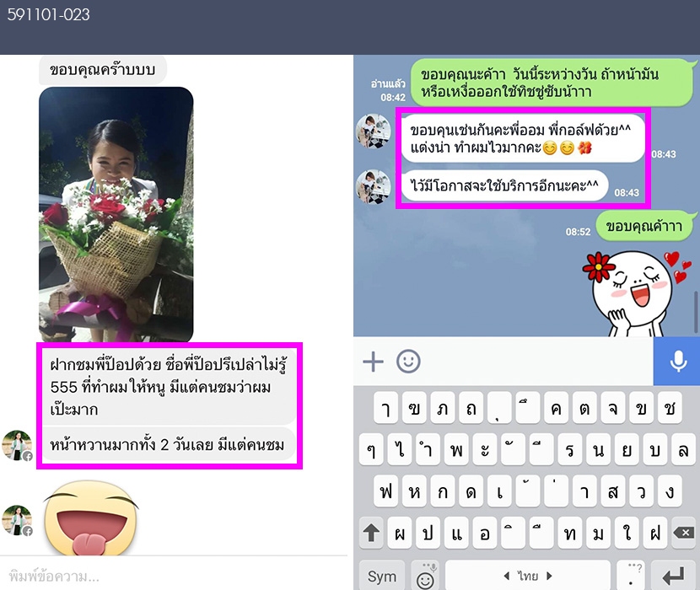Tap the พ key
Screen dimensions: 700x590
457,449
